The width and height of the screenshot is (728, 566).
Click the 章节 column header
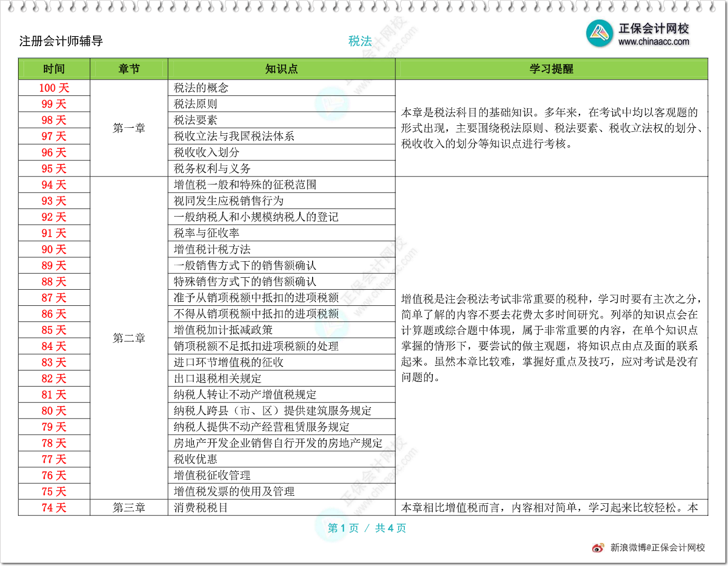coord(129,69)
